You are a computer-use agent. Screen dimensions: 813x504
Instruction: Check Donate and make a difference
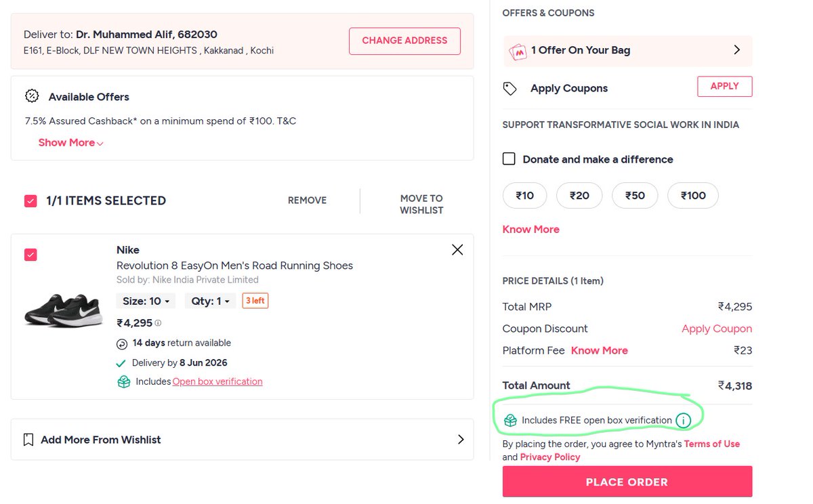(509, 159)
